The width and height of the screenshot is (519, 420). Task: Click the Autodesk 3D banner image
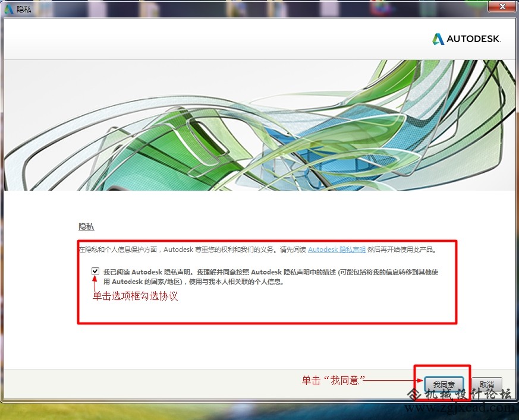(259, 125)
